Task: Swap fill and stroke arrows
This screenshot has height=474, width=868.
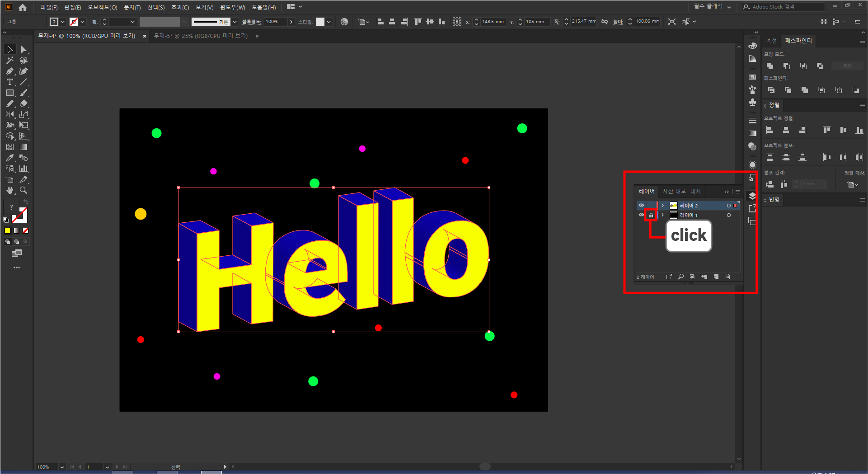Action: pyautogui.click(x=26, y=202)
